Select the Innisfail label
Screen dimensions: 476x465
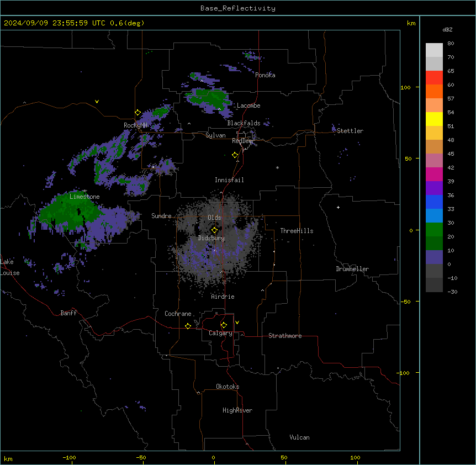[229, 180]
